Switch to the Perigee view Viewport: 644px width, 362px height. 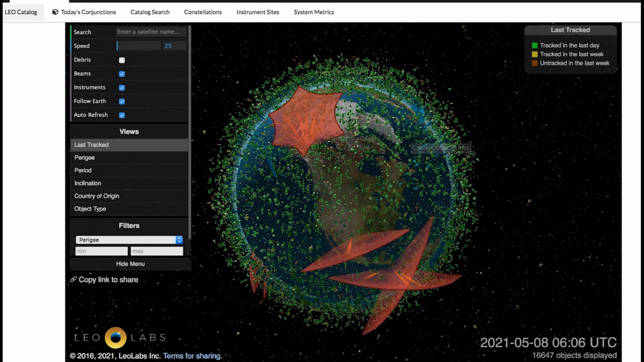[129, 158]
